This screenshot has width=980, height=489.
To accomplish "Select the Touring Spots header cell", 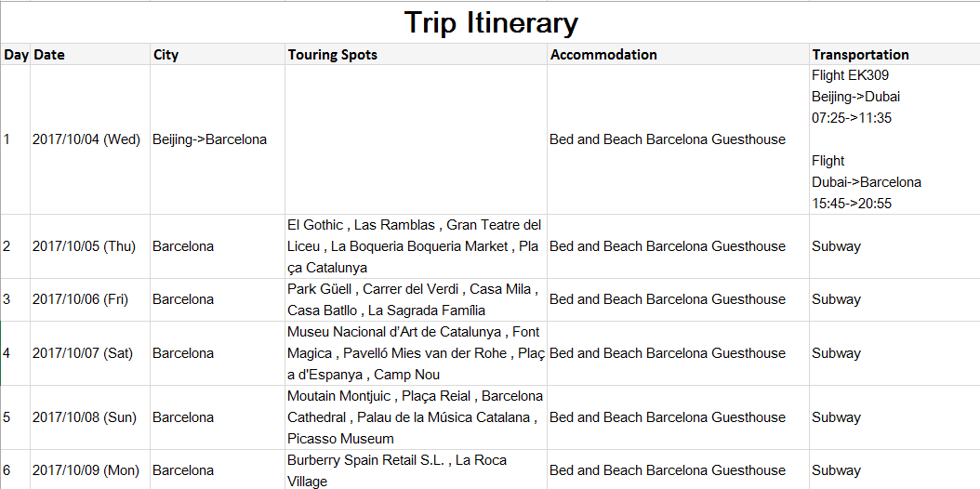I will coord(416,55).
